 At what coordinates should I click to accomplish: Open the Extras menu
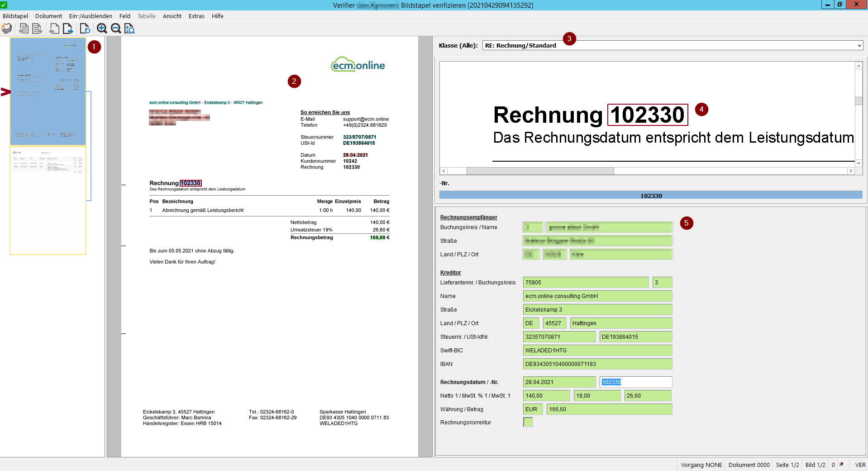[196, 16]
